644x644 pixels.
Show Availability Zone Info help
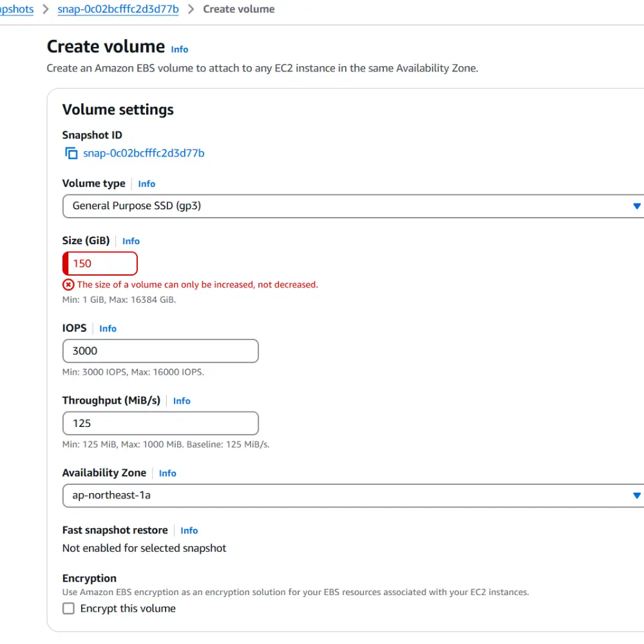click(167, 473)
